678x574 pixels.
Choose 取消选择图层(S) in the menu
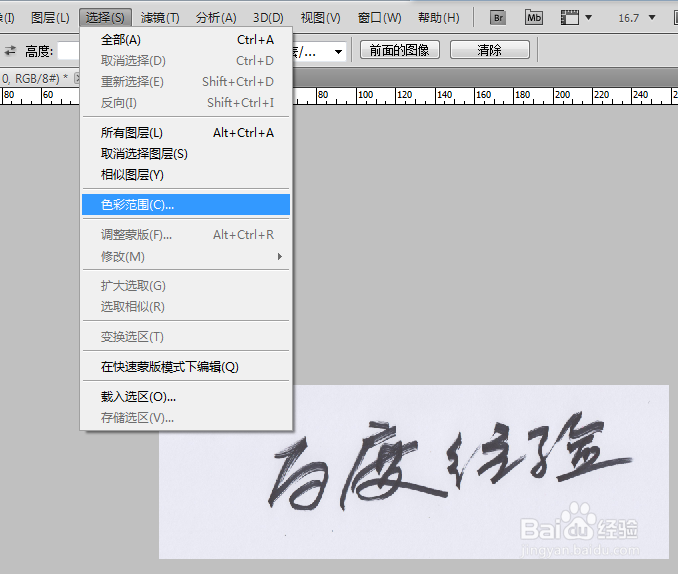pos(186,154)
